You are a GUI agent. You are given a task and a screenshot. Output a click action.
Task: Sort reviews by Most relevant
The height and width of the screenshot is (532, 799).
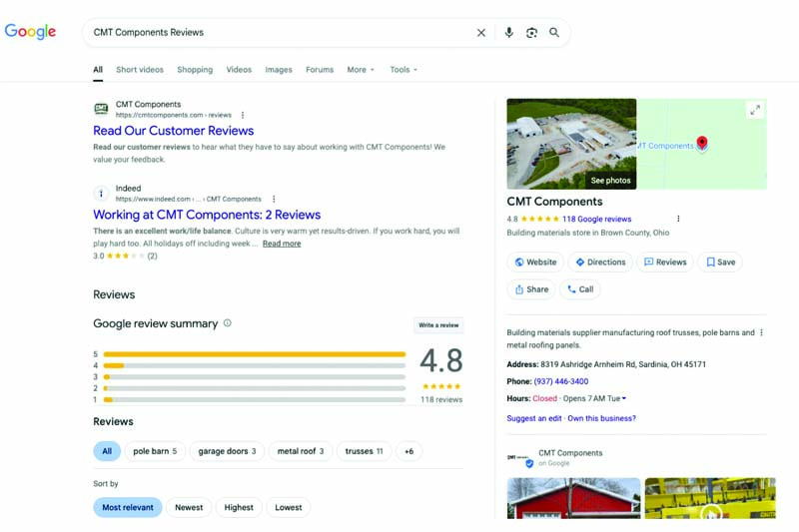click(x=128, y=508)
